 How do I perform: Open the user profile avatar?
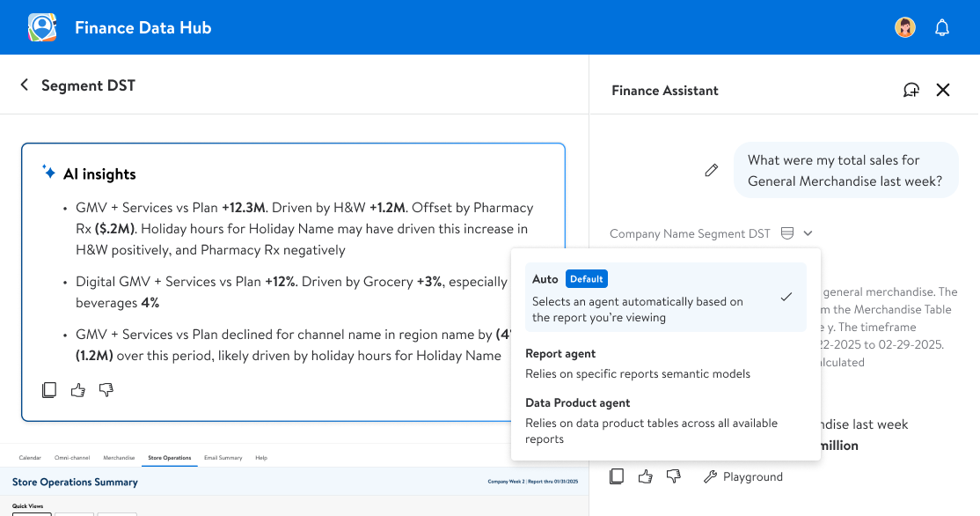(x=905, y=27)
